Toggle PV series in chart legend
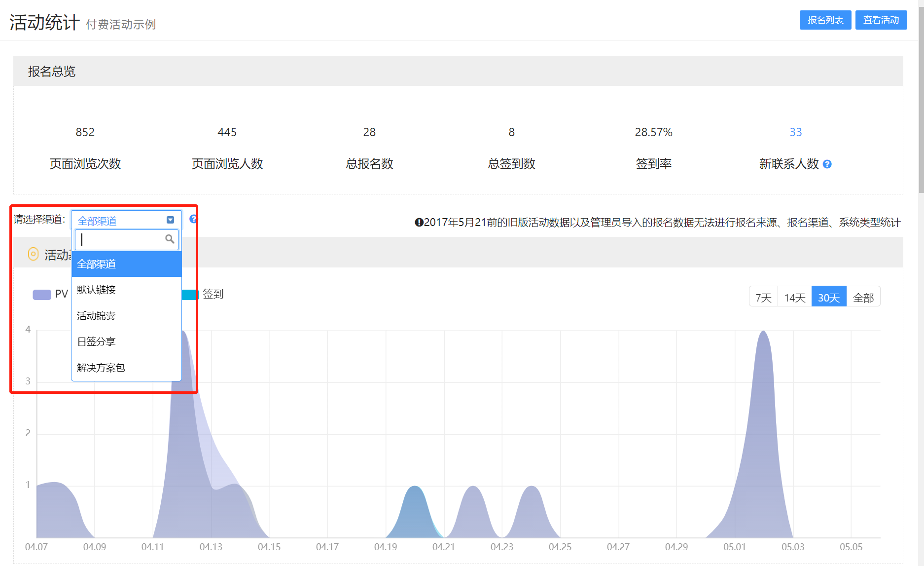Image resolution: width=924 pixels, height=566 pixels. click(x=50, y=295)
